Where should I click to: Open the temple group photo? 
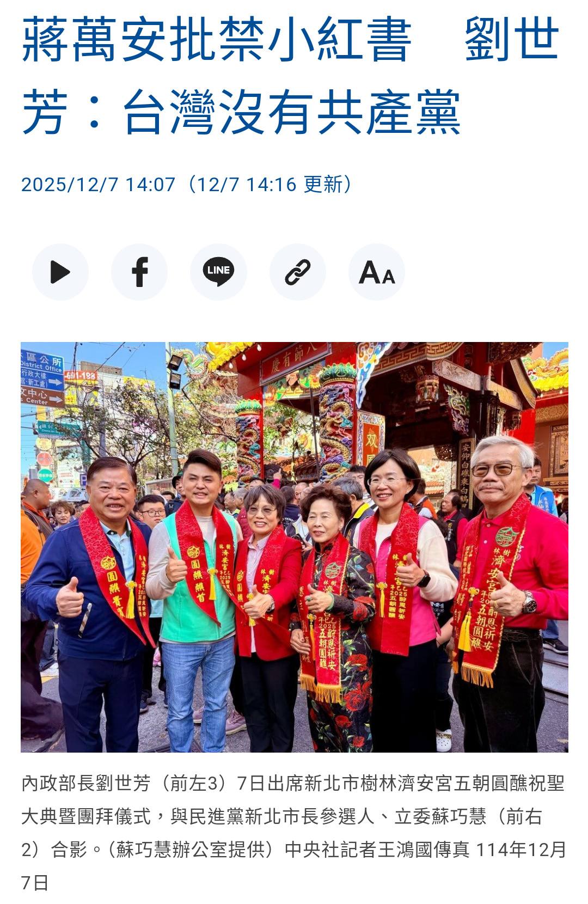pyautogui.click(x=295, y=547)
